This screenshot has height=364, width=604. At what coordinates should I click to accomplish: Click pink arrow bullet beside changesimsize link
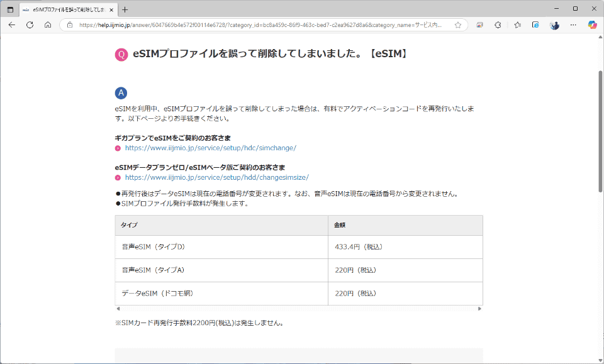[x=118, y=178]
